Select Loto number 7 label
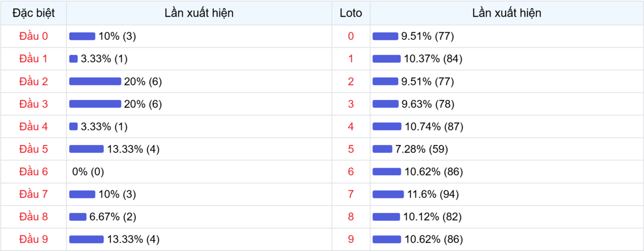The width and height of the screenshot is (644, 251). pyautogui.click(x=351, y=195)
